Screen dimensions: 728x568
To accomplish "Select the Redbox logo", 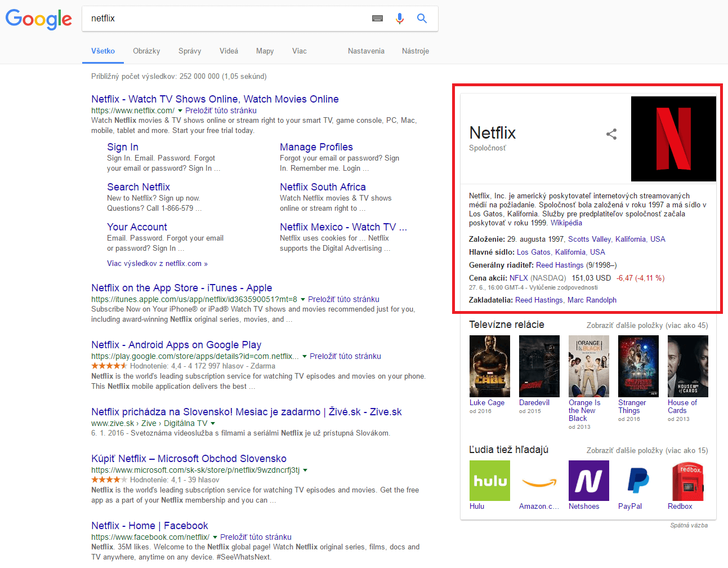I will [x=688, y=481].
